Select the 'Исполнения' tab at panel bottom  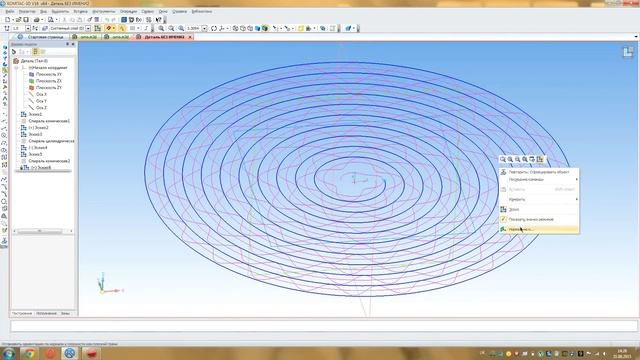(x=46, y=313)
